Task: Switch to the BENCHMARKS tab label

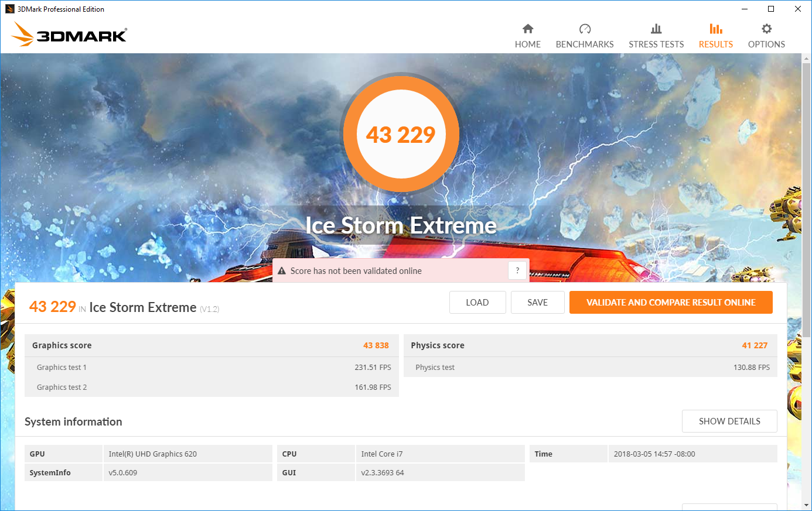Action: tap(585, 44)
